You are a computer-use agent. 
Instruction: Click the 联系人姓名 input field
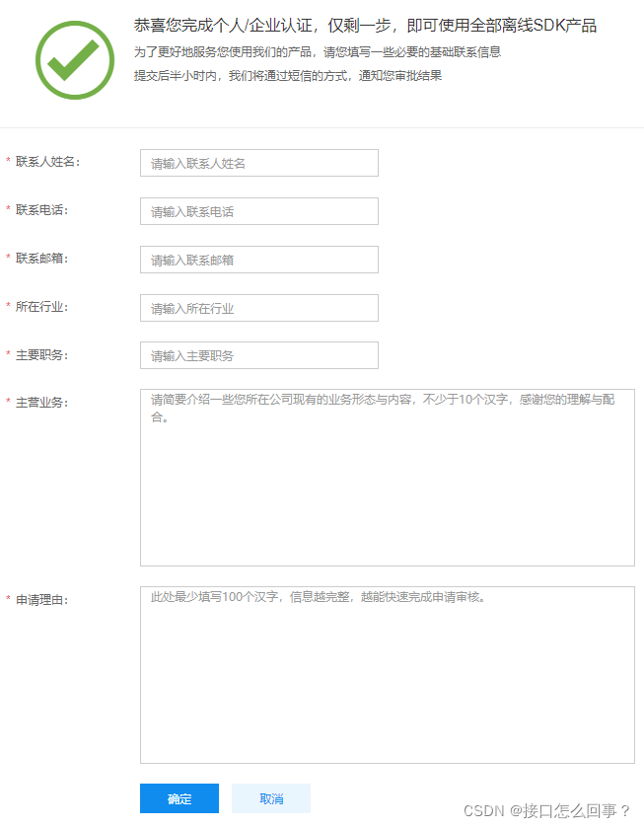point(259,163)
